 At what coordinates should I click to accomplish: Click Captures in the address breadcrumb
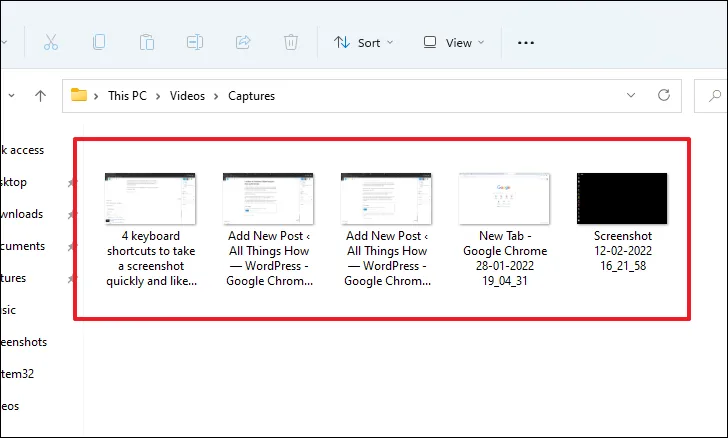click(250, 96)
